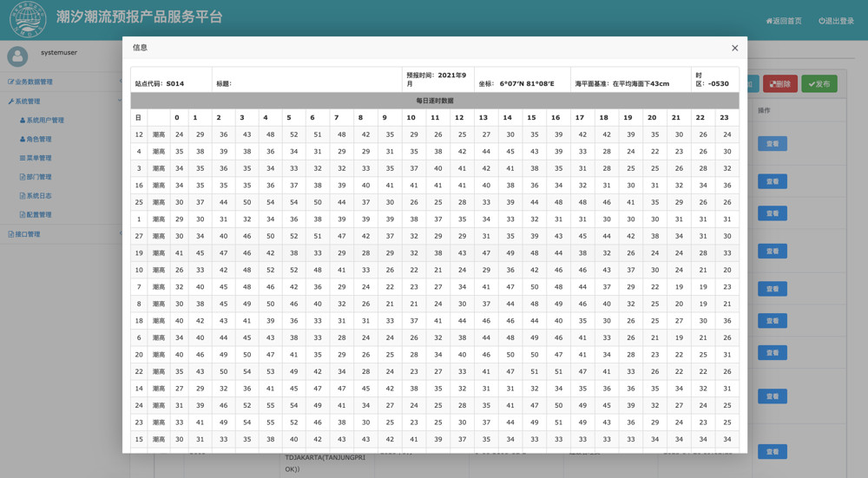Click the topmost 查看 button
This screenshot has width=868, height=478.
coord(772,143)
